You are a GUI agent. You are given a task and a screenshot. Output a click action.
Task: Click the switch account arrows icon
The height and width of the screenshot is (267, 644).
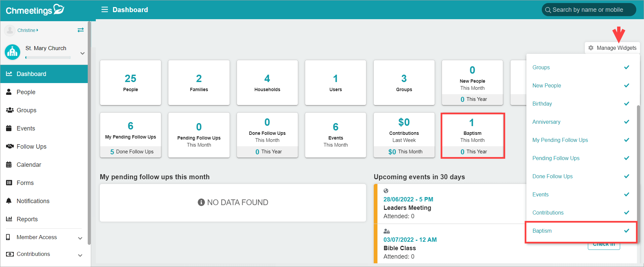pos(81,30)
